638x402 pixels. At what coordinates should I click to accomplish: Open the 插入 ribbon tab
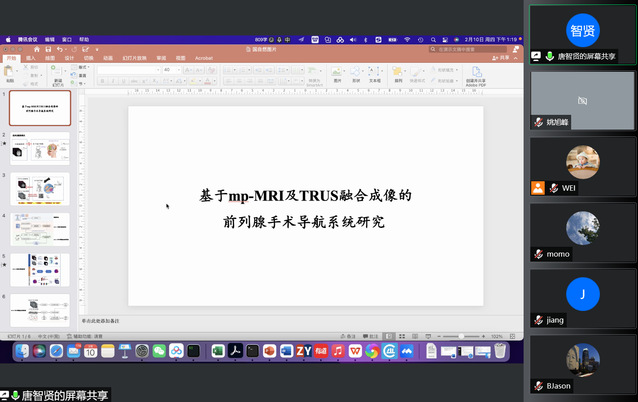point(31,58)
